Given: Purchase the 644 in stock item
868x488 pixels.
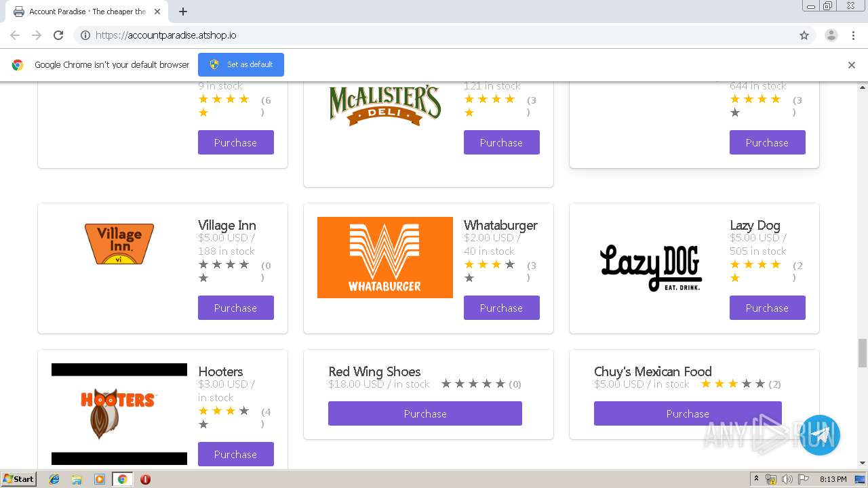Looking at the screenshot, I should [x=768, y=142].
